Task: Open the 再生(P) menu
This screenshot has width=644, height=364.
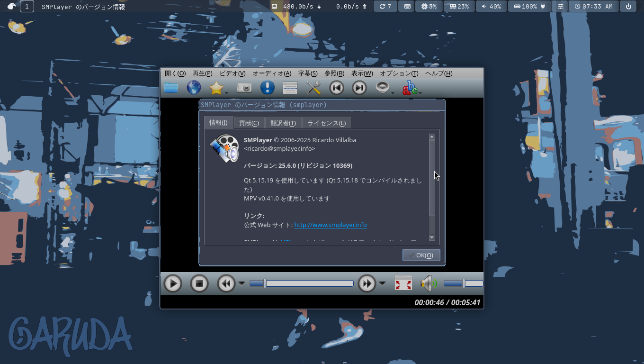Action: tap(202, 73)
